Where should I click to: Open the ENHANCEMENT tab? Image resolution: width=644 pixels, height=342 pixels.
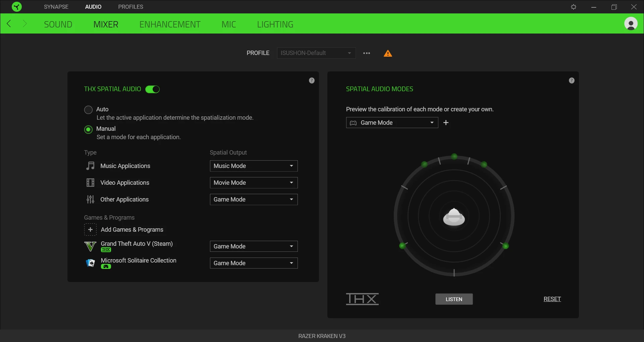tap(170, 24)
